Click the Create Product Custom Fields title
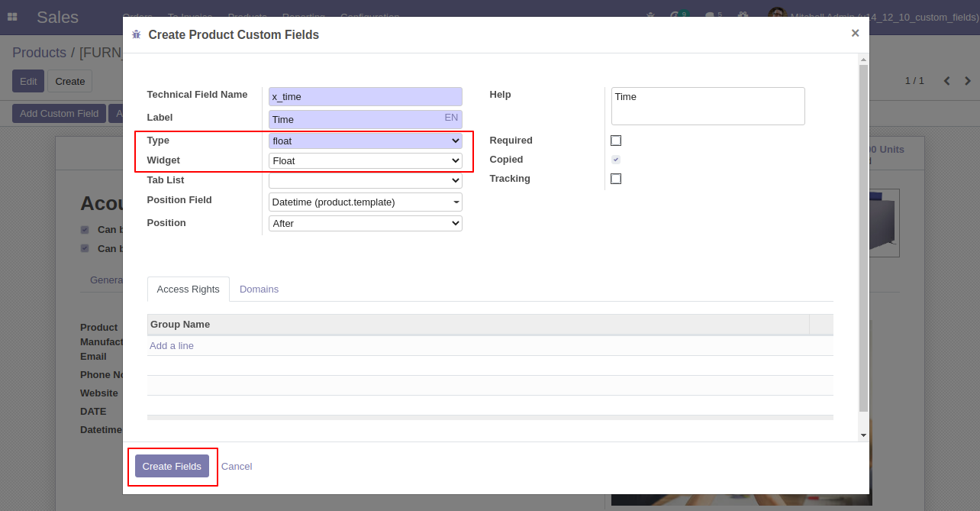This screenshot has height=511, width=980. tap(234, 34)
